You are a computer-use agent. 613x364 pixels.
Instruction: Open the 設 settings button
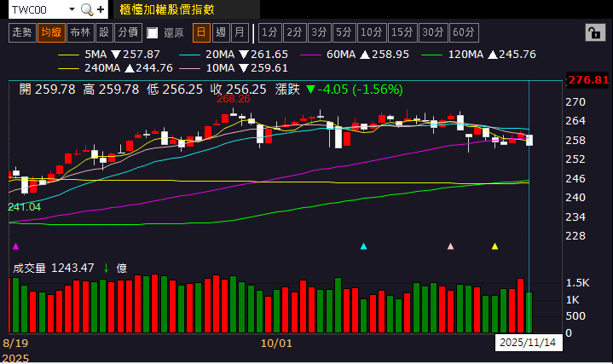coord(104,32)
